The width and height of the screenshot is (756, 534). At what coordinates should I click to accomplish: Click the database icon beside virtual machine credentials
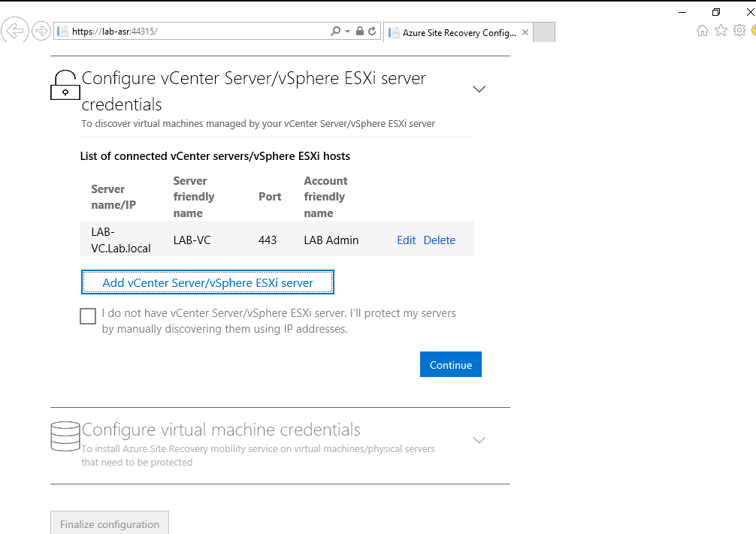pyautogui.click(x=65, y=436)
